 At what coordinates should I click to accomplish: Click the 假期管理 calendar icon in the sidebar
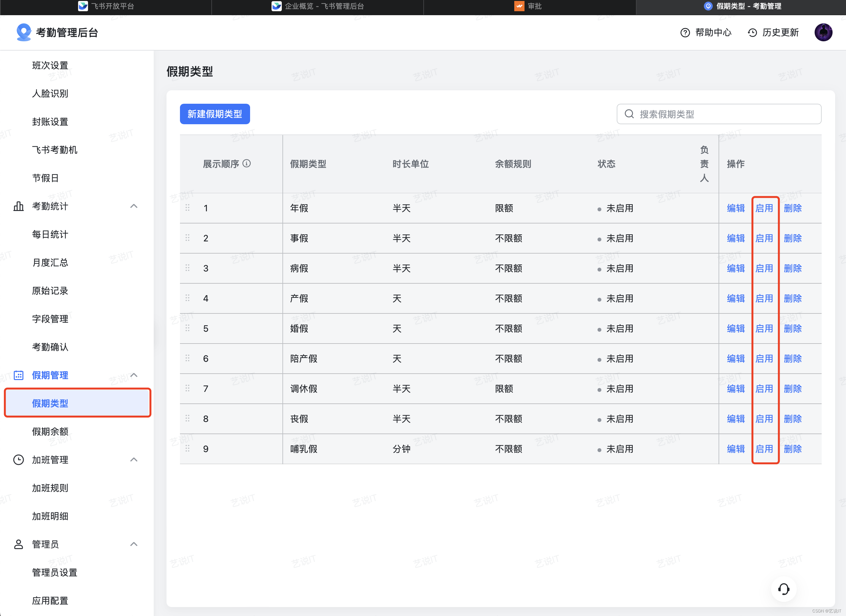[x=19, y=375]
